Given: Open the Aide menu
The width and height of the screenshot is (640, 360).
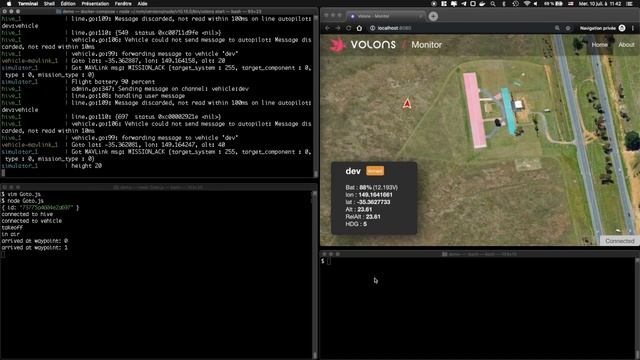Looking at the screenshot, I should tap(142, 4).
